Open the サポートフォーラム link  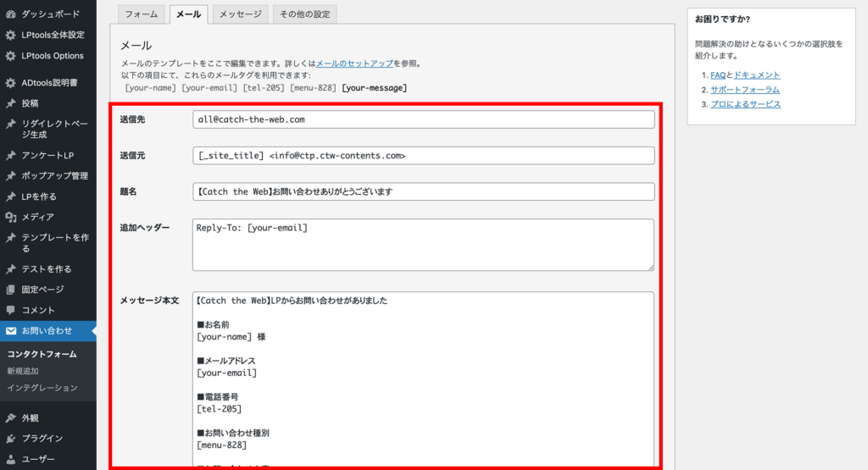744,90
